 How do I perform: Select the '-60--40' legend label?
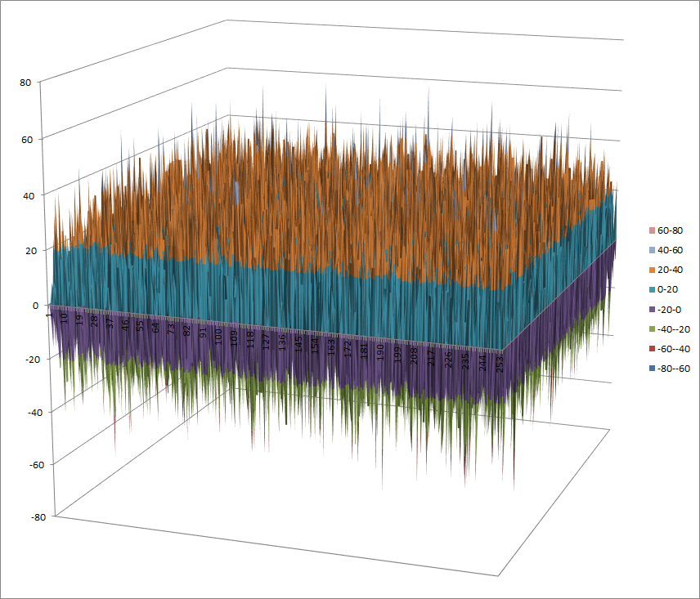click(674, 349)
